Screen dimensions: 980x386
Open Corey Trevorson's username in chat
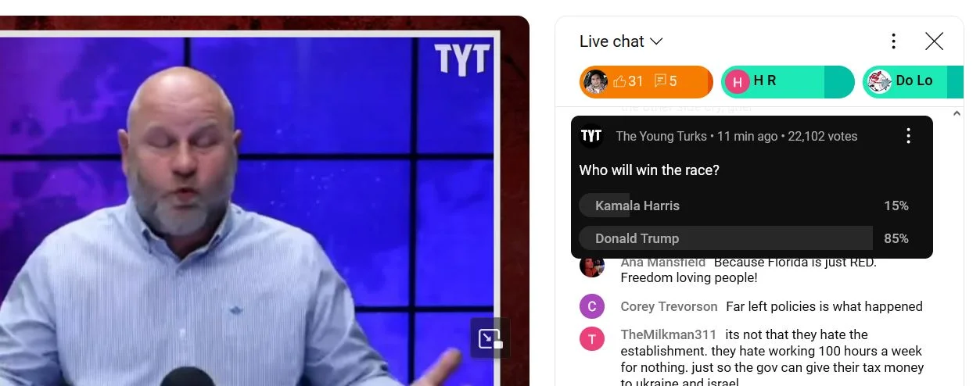[x=669, y=306]
